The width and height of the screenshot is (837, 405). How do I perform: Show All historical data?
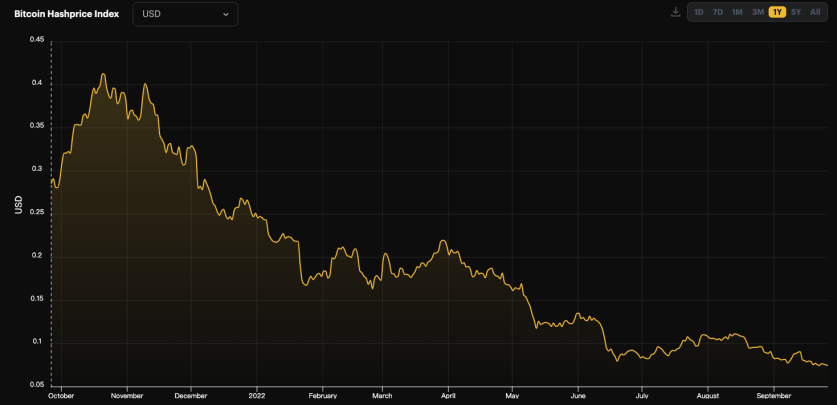pyautogui.click(x=815, y=12)
